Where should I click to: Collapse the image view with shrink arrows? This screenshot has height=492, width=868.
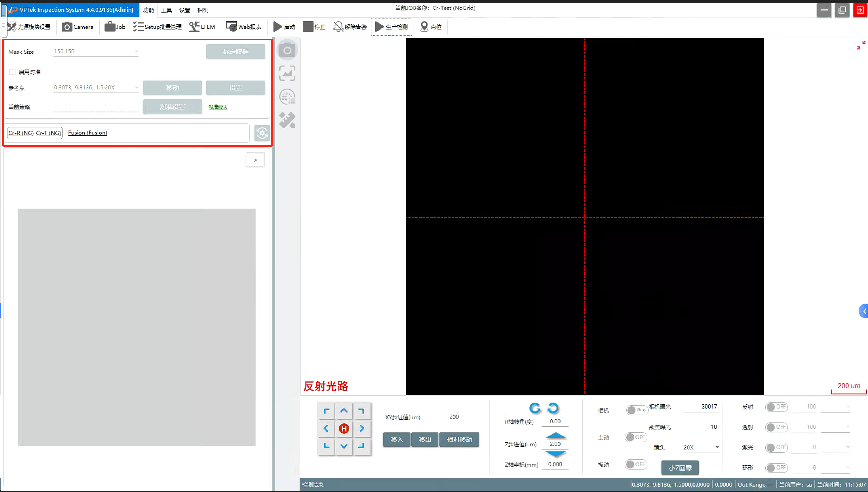point(861,45)
